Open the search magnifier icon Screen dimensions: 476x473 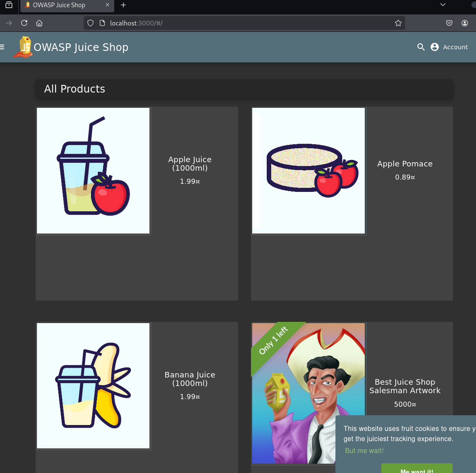[x=421, y=47]
